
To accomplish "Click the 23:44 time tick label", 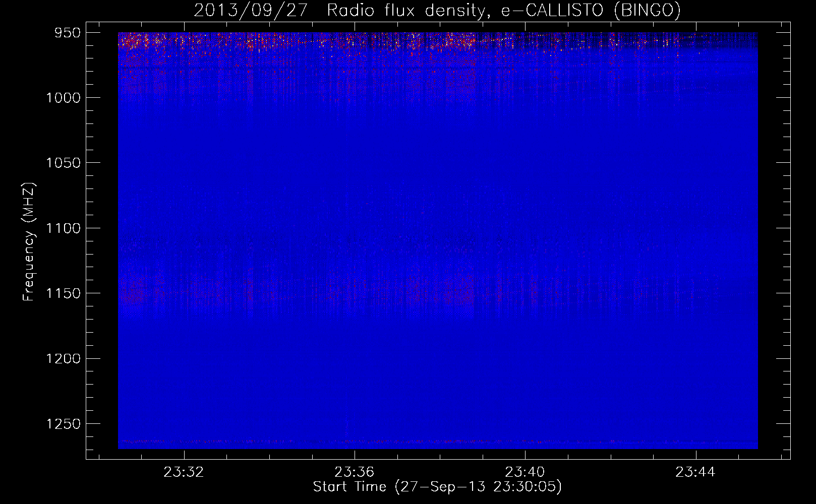I will [x=695, y=472].
